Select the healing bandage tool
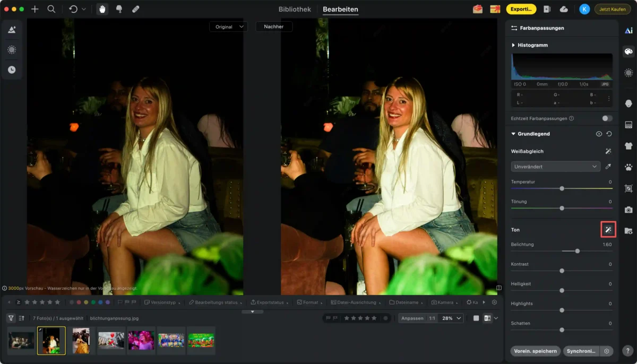The image size is (637, 364). [135, 9]
